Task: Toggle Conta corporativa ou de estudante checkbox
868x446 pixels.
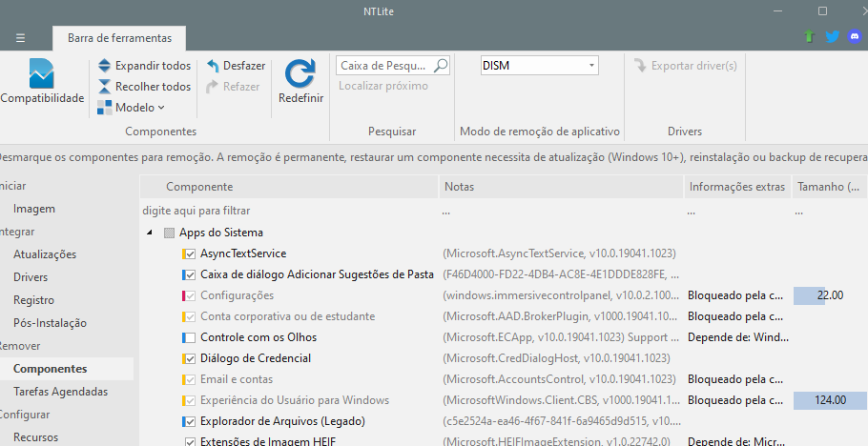Action: pos(190,317)
